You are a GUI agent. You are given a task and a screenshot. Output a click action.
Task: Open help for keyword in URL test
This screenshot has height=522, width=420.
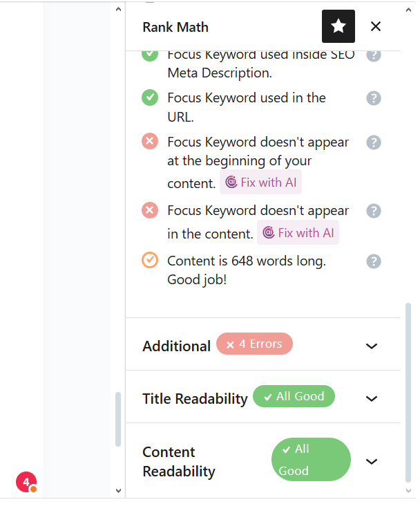(374, 98)
